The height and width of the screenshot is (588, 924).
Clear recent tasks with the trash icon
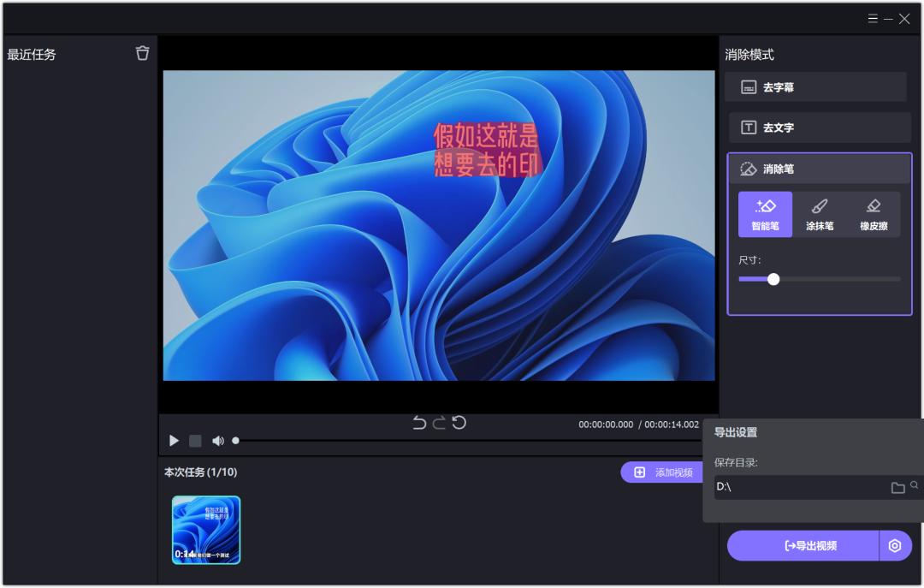click(143, 53)
